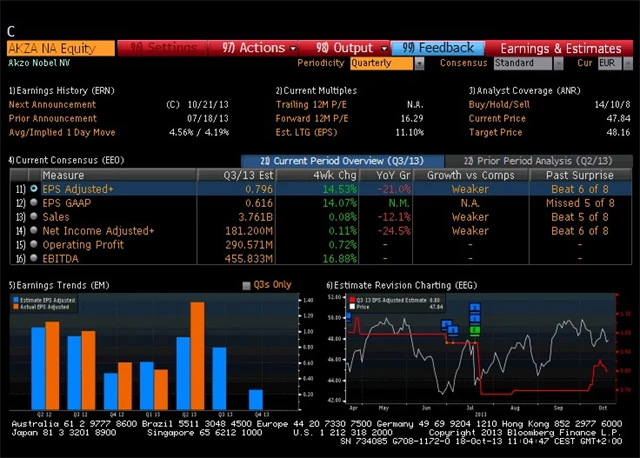The height and width of the screenshot is (458, 640).
Task: Open the Output menu
Action: click(x=345, y=48)
